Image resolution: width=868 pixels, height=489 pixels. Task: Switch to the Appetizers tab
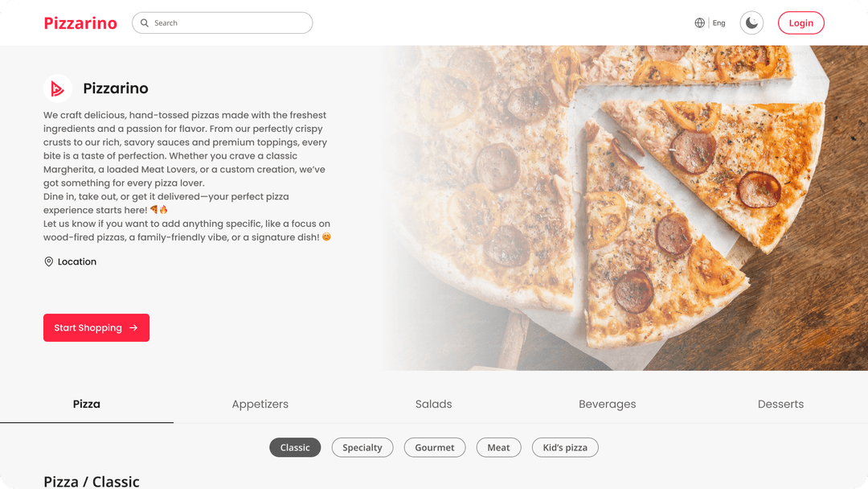pos(260,405)
